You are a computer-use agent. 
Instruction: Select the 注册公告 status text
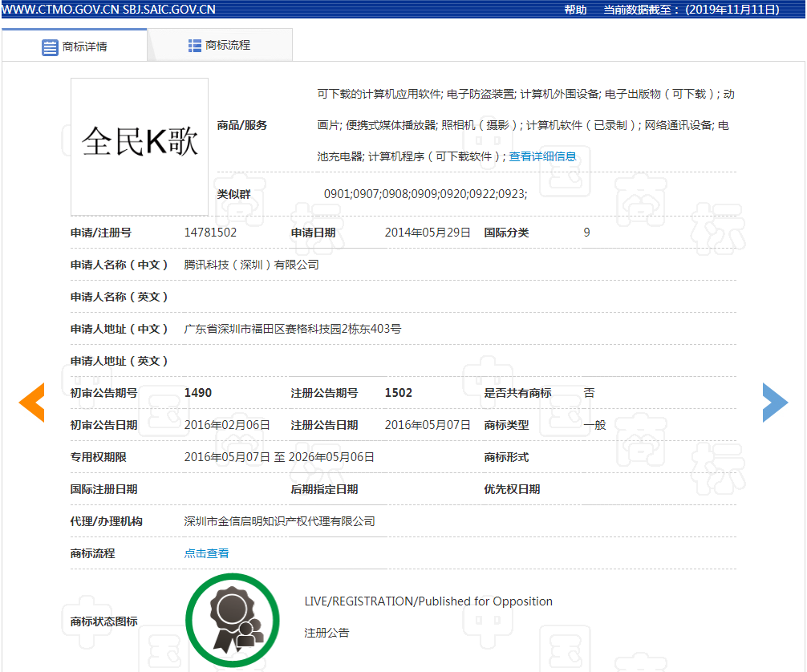(x=326, y=633)
